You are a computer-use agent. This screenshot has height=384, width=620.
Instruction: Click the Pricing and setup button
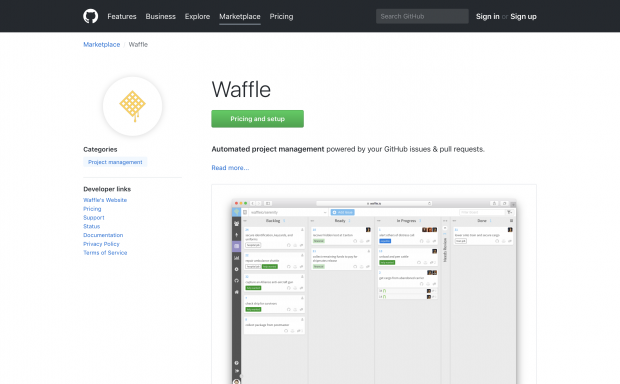pyautogui.click(x=257, y=119)
